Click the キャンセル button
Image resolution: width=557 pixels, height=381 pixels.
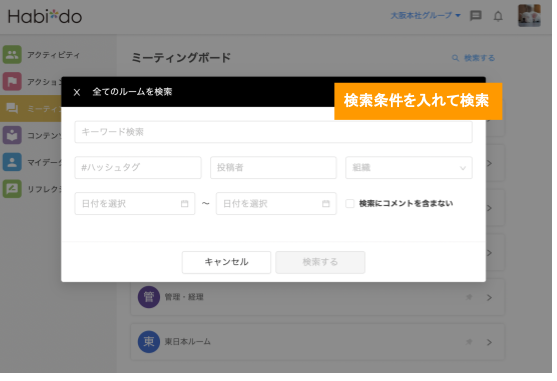(226, 262)
